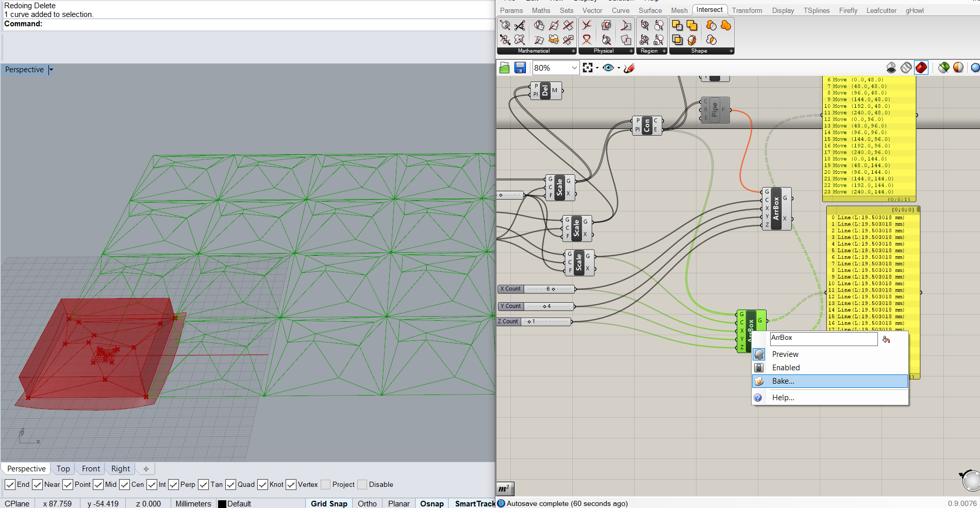Toggle the Point osnap checkbox
Image resolution: width=980 pixels, height=508 pixels.
click(68, 485)
